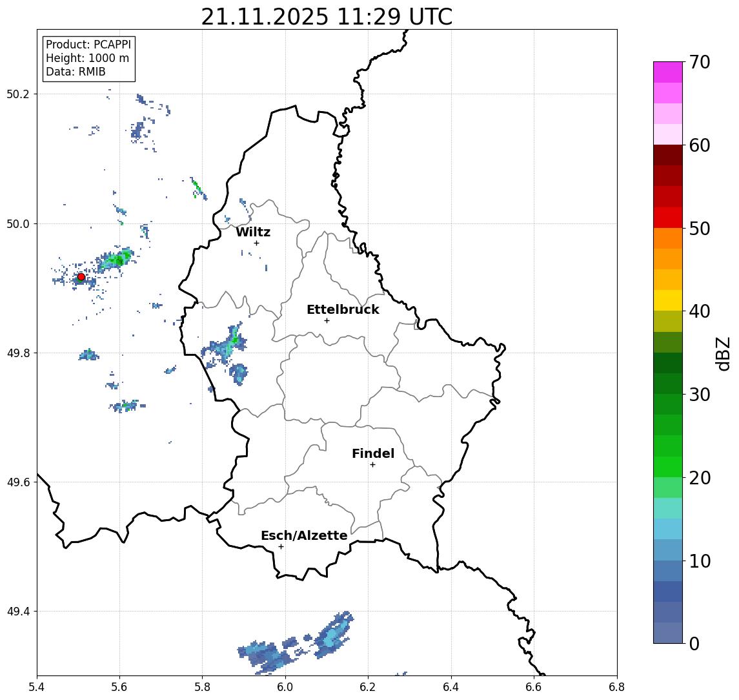Click colorbar tick label 70

pyautogui.click(x=700, y=62)
